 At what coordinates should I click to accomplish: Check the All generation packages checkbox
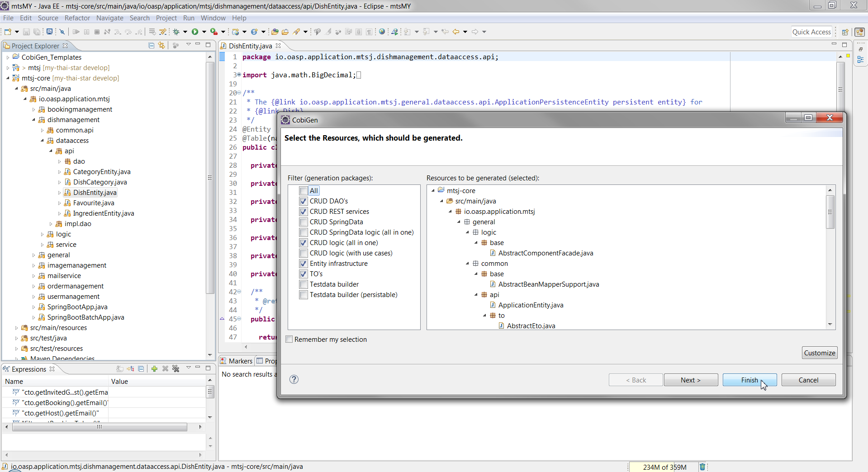coord(304,191)
